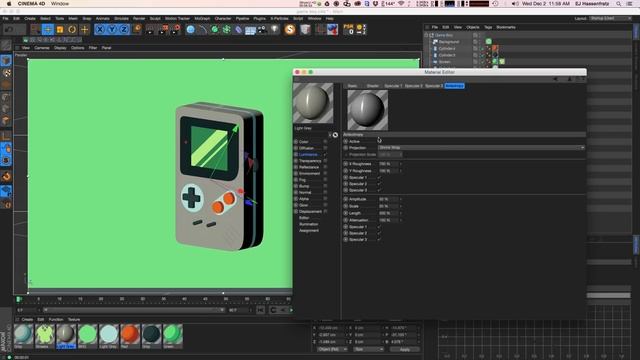Select the Red material swatch
The image size is (640, 360).
point(130,336)
